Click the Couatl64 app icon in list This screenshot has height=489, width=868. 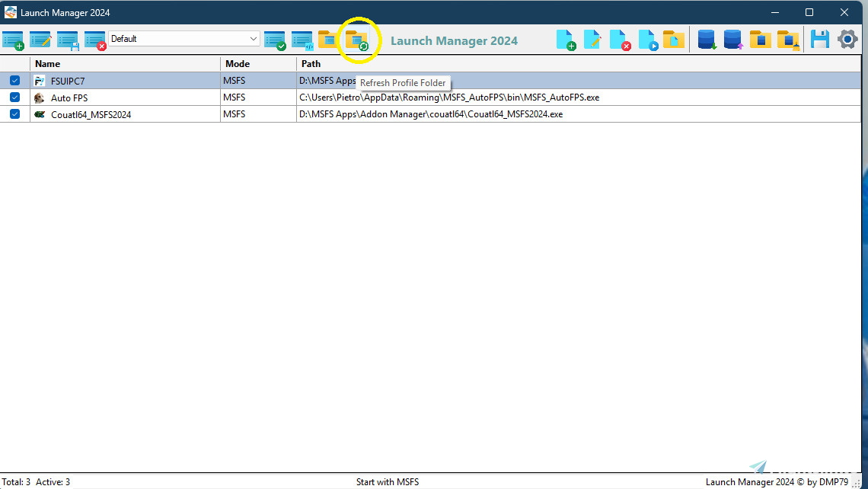click(40, 114)
